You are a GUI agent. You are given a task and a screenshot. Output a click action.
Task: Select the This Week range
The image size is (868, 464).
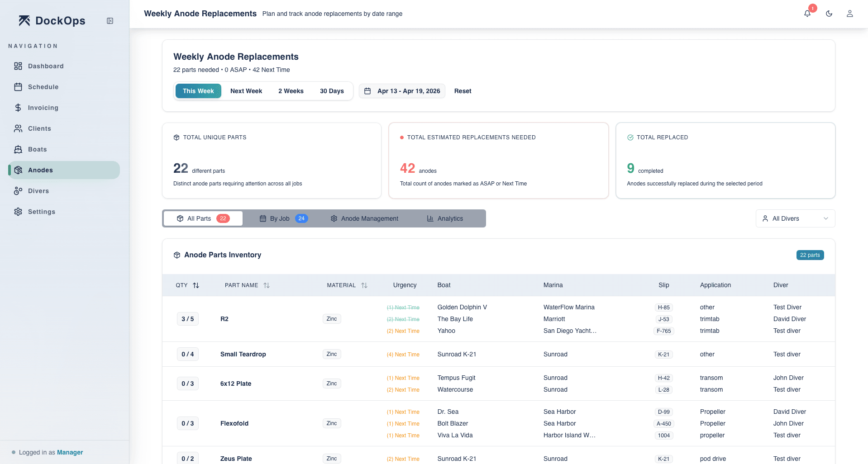tap(198, 91)
